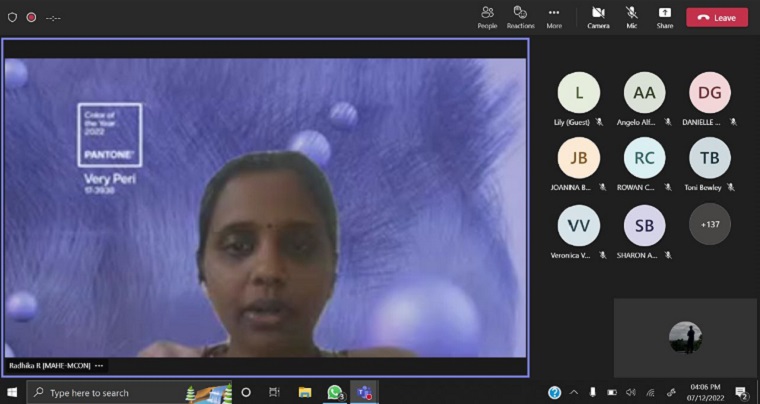Open the Reactions menu
This screenshot has height=404, width=760.
click(x=520, y=16)
